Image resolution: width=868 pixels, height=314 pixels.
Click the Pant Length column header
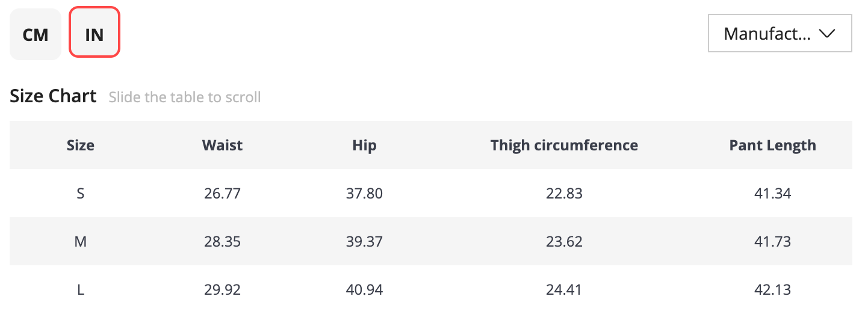pos(772,145)
